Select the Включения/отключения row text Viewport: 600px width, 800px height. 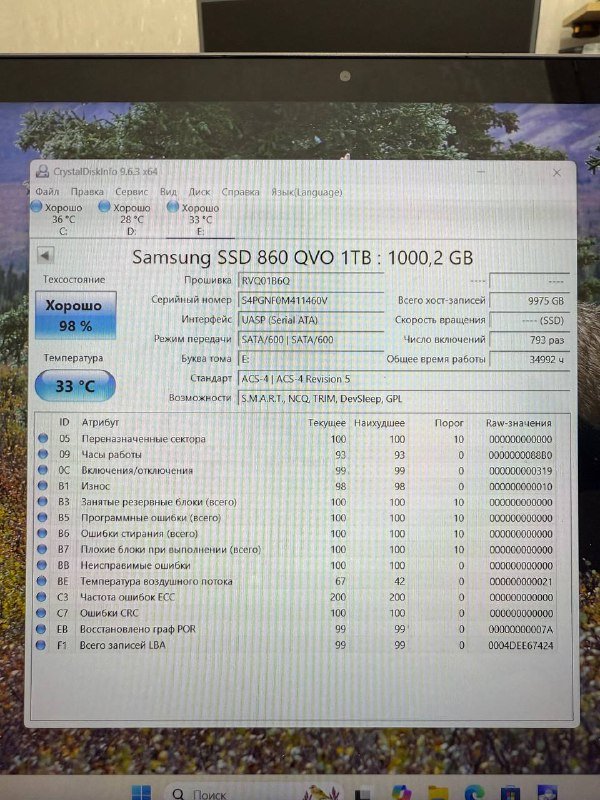(137, 470)
